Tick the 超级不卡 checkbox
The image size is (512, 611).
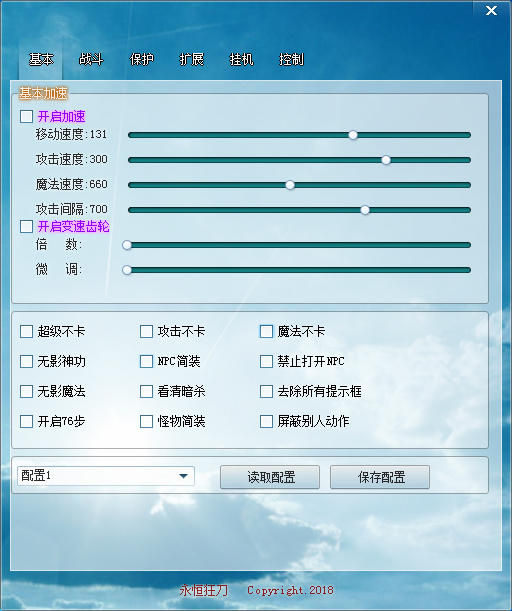tap(26, 332)
